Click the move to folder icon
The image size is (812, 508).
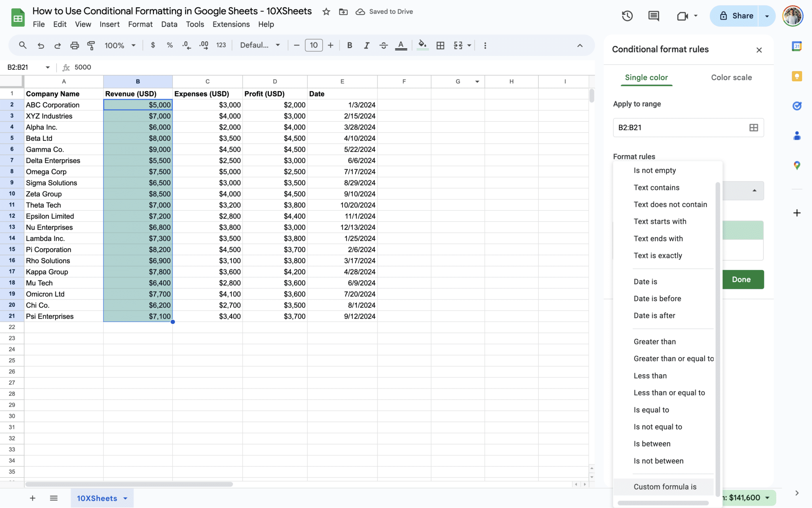click(x=343, y=12)
